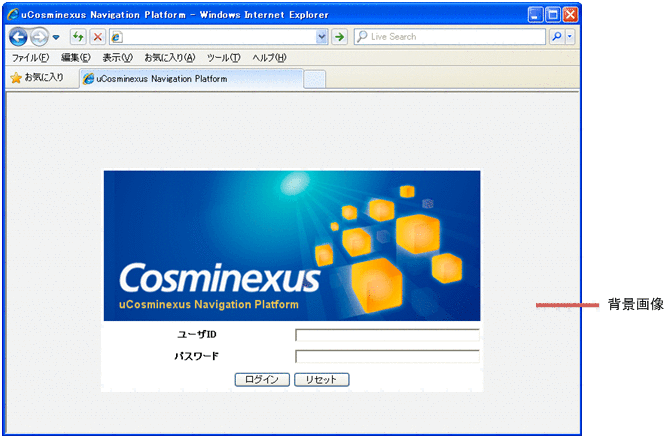The image size is (667, 440).
Task: Open the ファイル(F) menu
Action: [x=30, y=57]
